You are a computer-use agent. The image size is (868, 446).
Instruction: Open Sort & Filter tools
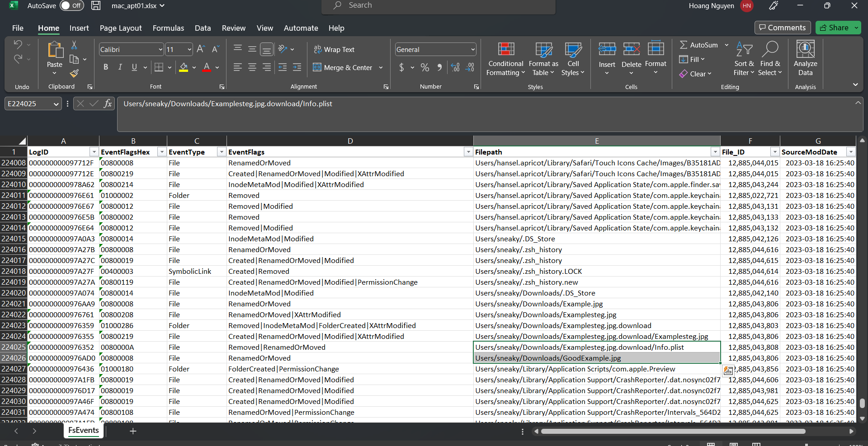[744, 58]
